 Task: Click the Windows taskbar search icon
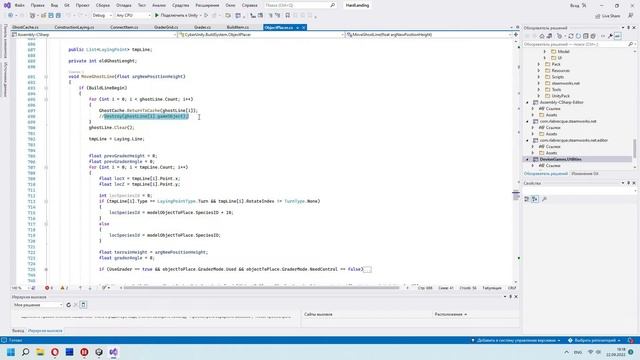[25, 352]
